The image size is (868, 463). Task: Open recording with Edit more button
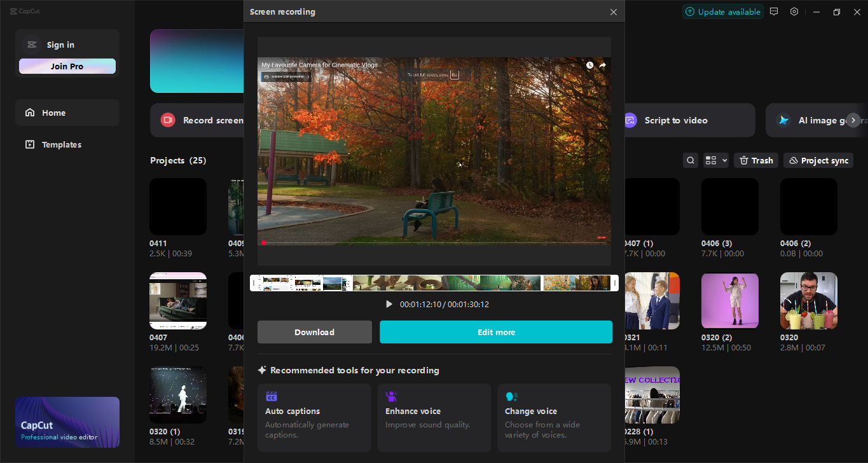(x=496, y=332)
